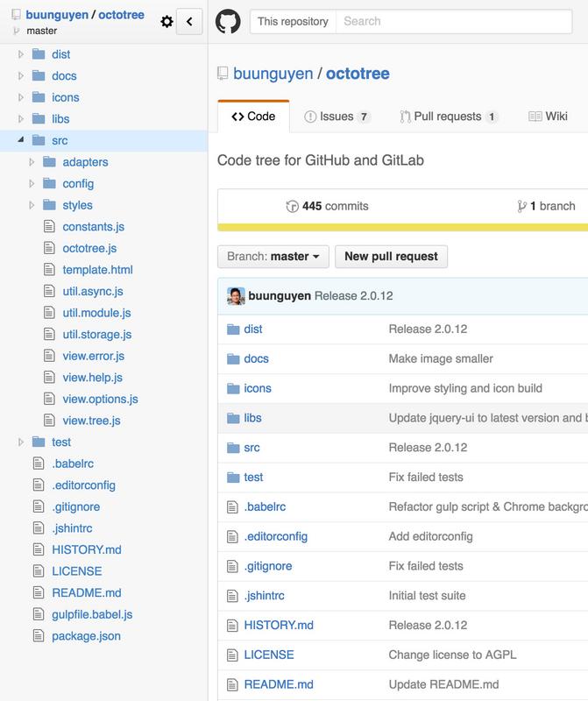Expand the adapters subfolder arrow
Image resolution: width=588 pixels, height=701 pixels.
click(x=32, y=162)
